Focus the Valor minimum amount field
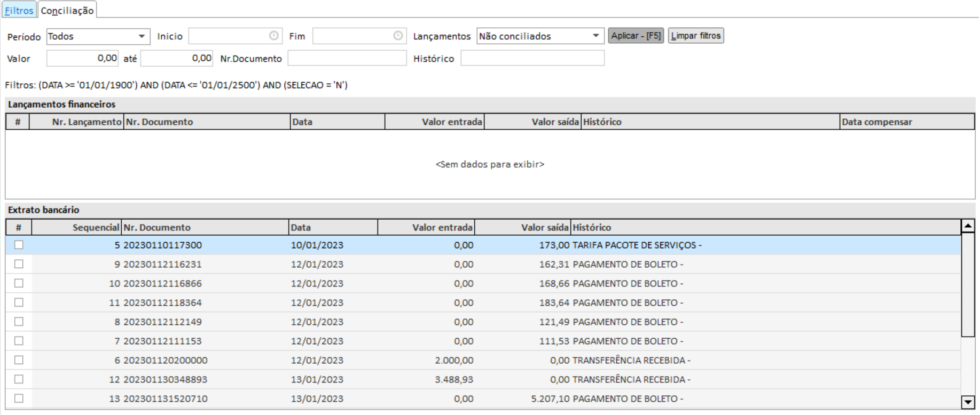Image resolution: width=980 pixels, height=415 pixels. [82, 58]
